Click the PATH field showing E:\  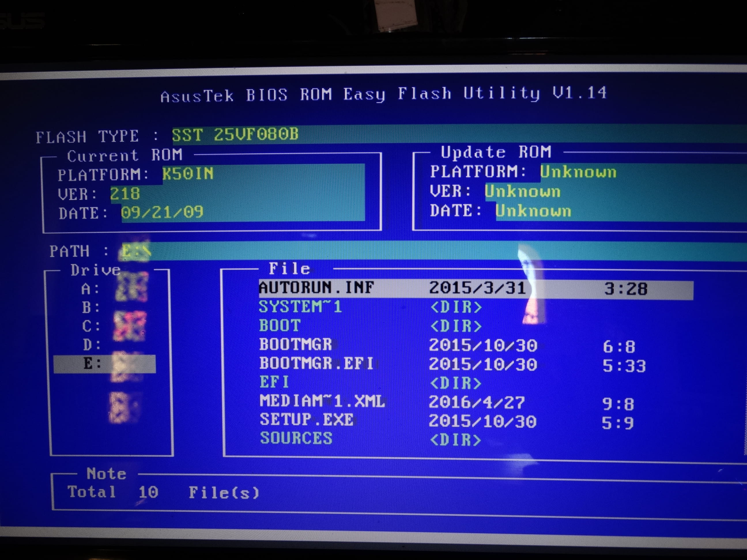pos(432,251)
